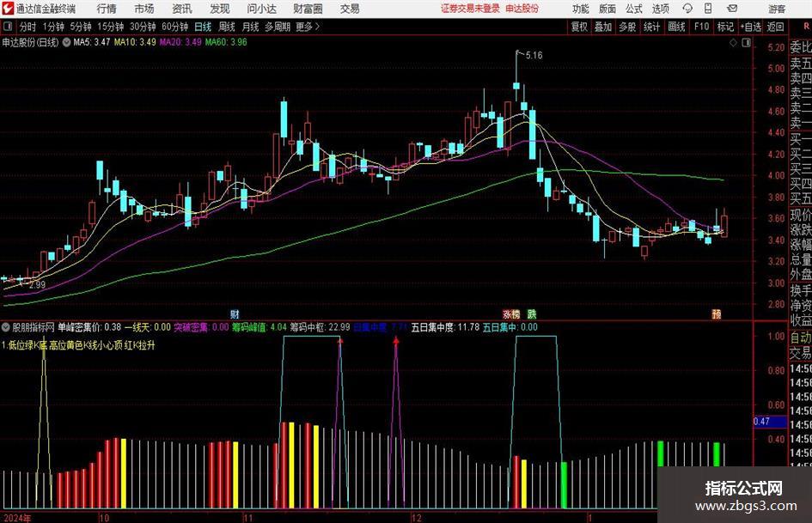Expand the 股朋指标网 indicator dropdown arrow
Image resolution: width=812 pixels, height=523 pixels.
pos(6,327)
